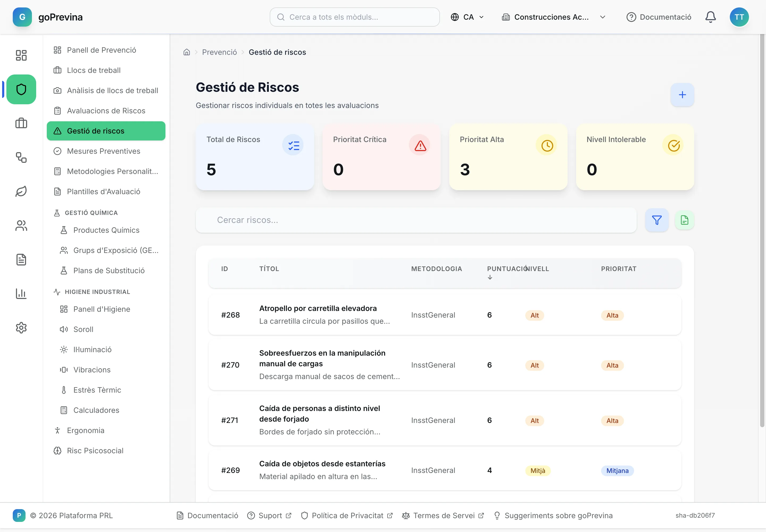Click the lightbulb Suggeriments icon in footer
The height and width of the screenshot is (532, 766).
pyautogui.click(x=497, y=516)
